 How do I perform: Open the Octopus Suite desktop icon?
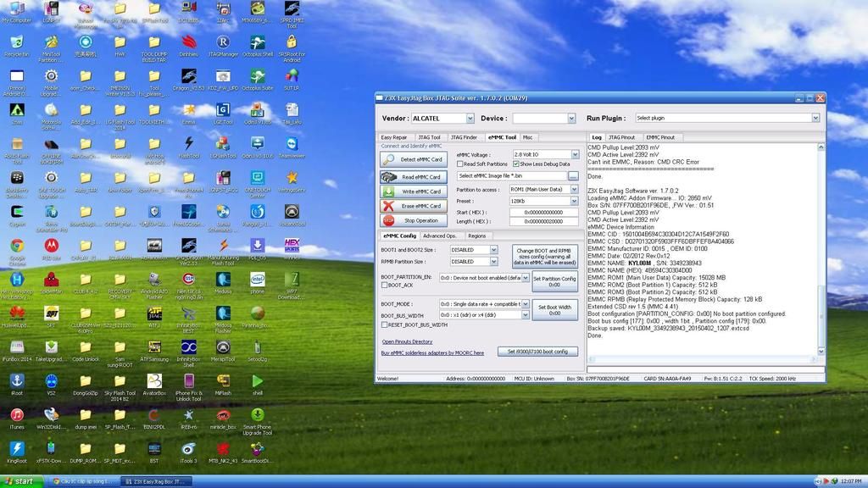pyautogui.click(x=258, y=80)
